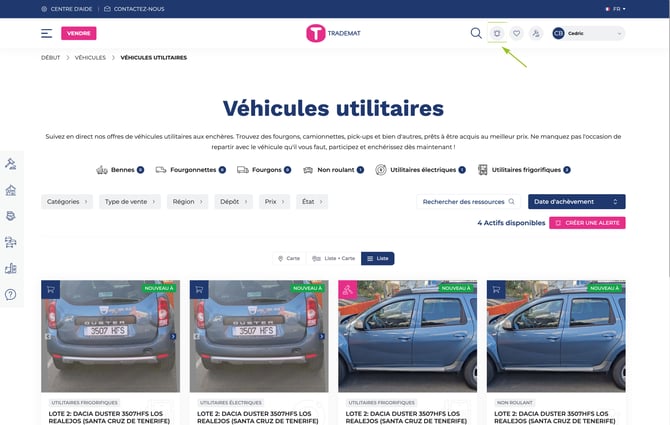This screenshot has height=425, width=670.
Task: Open the Cedric account dropdown
Action: (x=588, y=33)
